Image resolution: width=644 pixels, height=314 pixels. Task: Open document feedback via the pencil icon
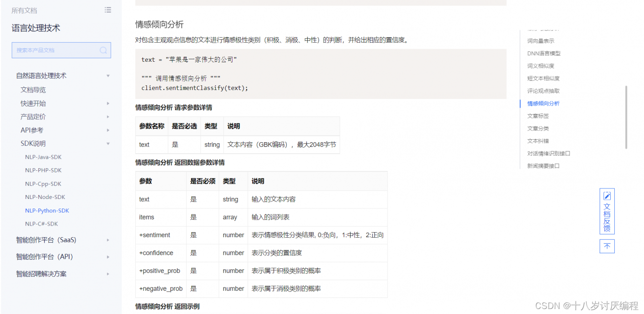click(x=607, y=196)
